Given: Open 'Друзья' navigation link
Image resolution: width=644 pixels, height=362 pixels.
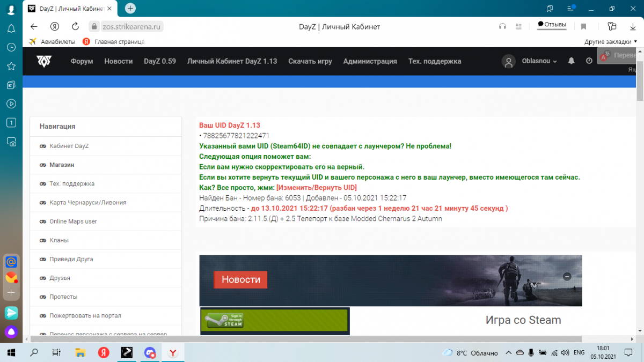Looking at the screenshot, I should [x=106, y=278].
